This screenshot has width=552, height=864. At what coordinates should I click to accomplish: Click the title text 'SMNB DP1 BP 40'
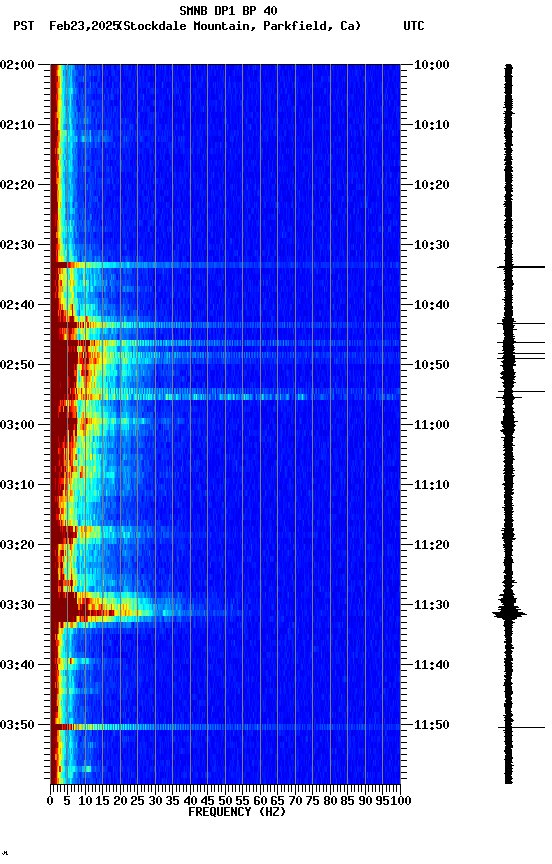[228, 10]
